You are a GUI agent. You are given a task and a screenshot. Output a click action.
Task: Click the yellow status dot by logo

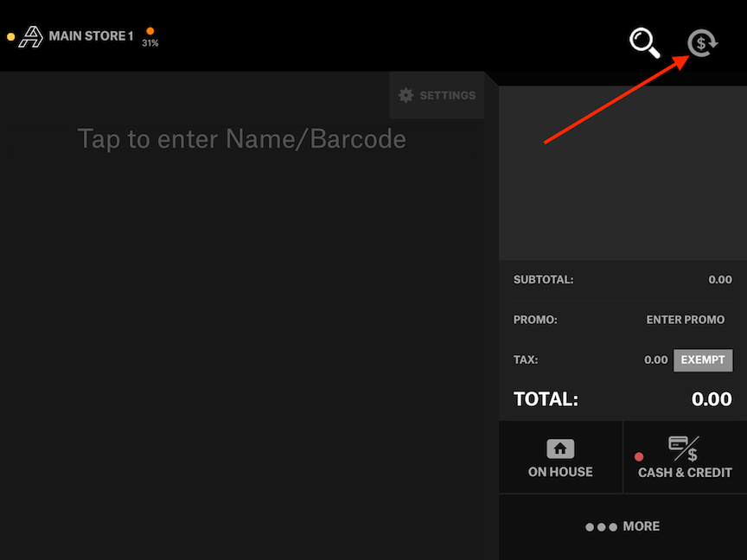10,36
